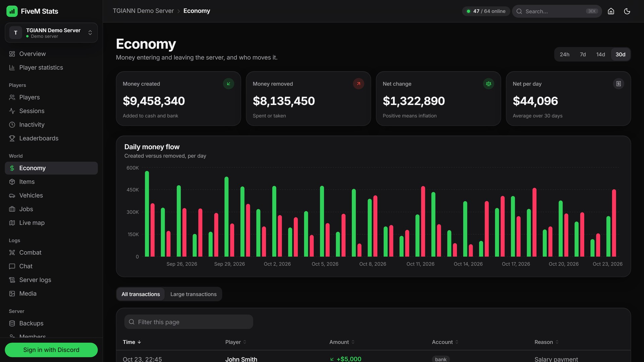This screenshot has width=644, height=362.
Task: Open Vehicles page
Action: point(51,195)
